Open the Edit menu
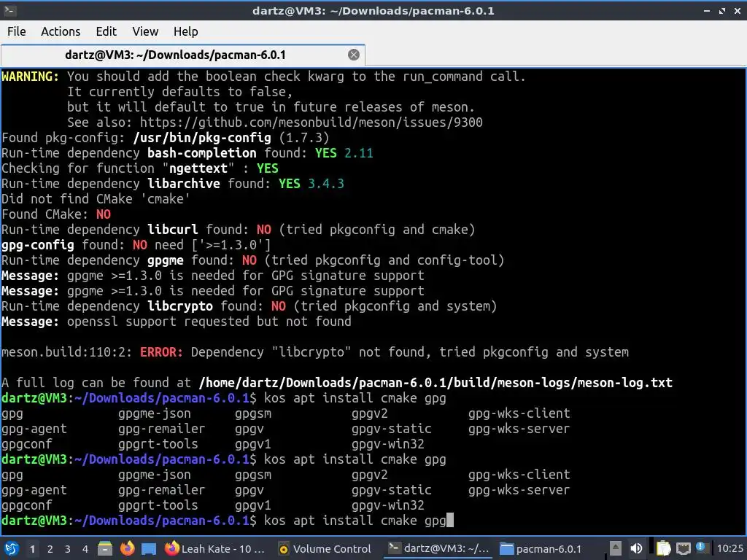Viewport: 747px width, 560px height. [x=106, y=31]
